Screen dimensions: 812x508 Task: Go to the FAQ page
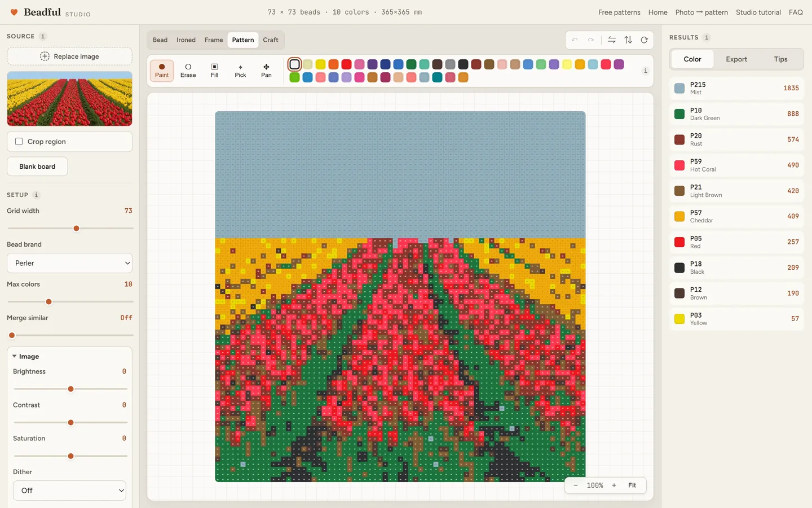796,12
